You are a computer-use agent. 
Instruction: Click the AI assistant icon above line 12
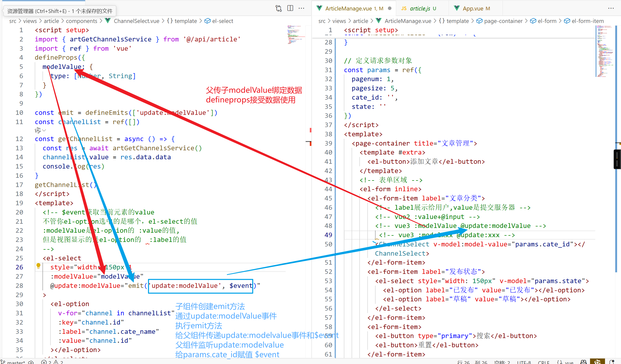[38, 130]
